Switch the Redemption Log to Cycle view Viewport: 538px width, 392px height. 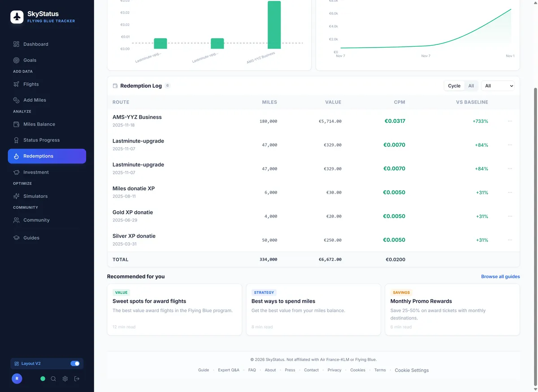click(454, 86)
